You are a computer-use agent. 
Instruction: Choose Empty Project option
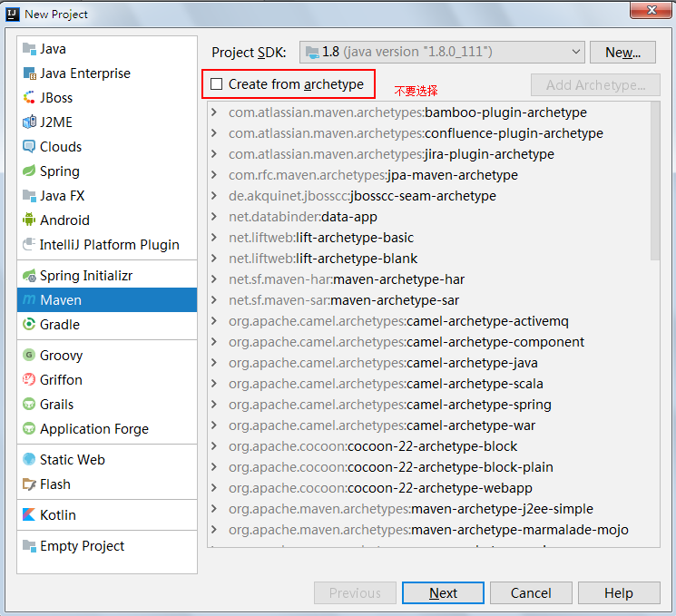[107, 546]
